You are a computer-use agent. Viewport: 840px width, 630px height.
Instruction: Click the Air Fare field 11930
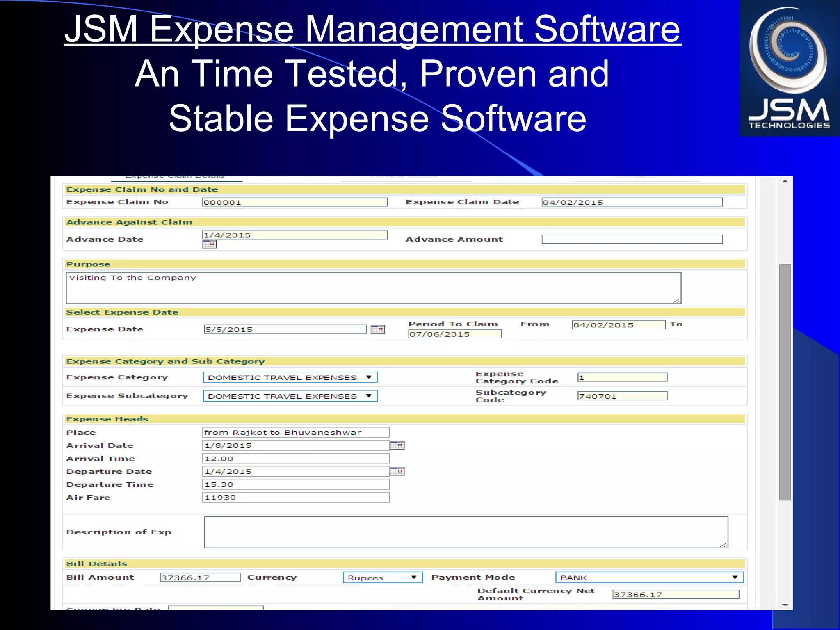click(296, 498)
